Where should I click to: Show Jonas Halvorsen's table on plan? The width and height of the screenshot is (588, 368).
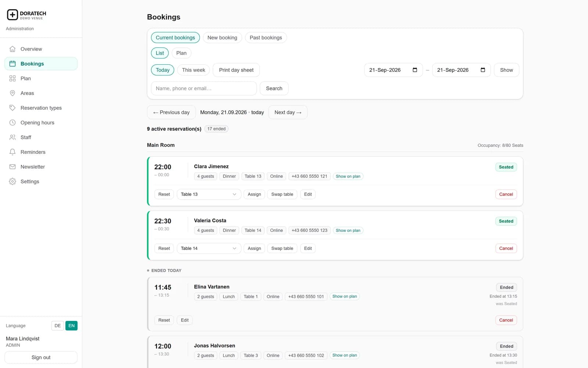[x=345, y=355]
